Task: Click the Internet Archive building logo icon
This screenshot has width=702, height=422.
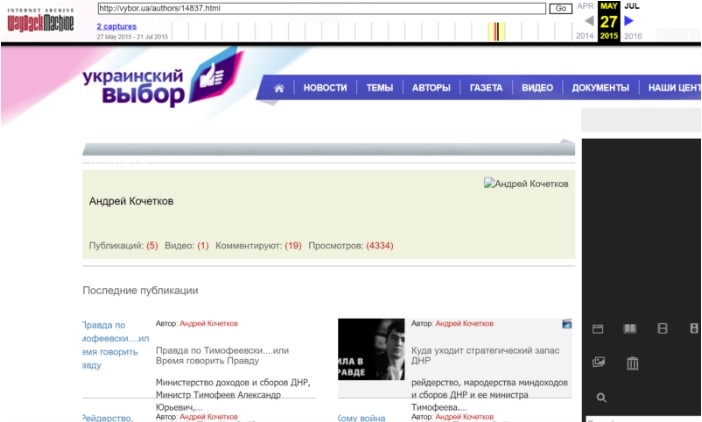Action: 632,363
